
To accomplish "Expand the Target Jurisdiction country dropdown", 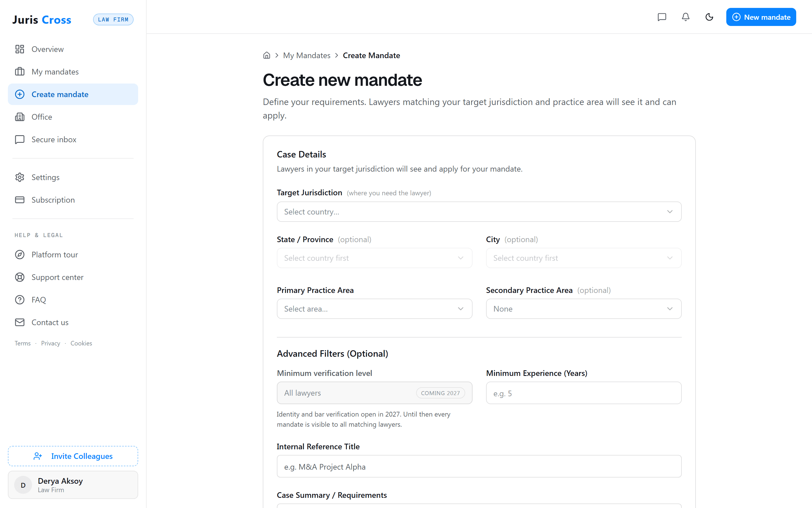I will (x=479, y=212).
